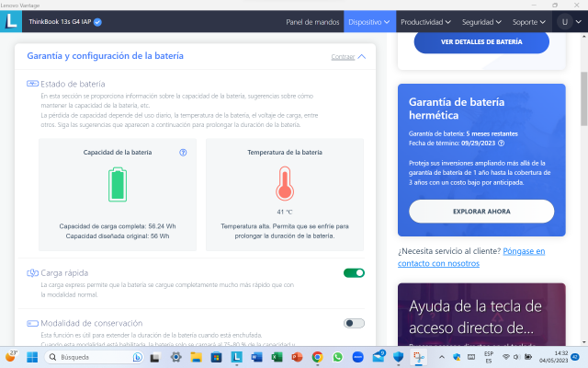This screenshot has width=588, height=368.
Task: Open Word from the taskbar
Action: coord(257,357)
